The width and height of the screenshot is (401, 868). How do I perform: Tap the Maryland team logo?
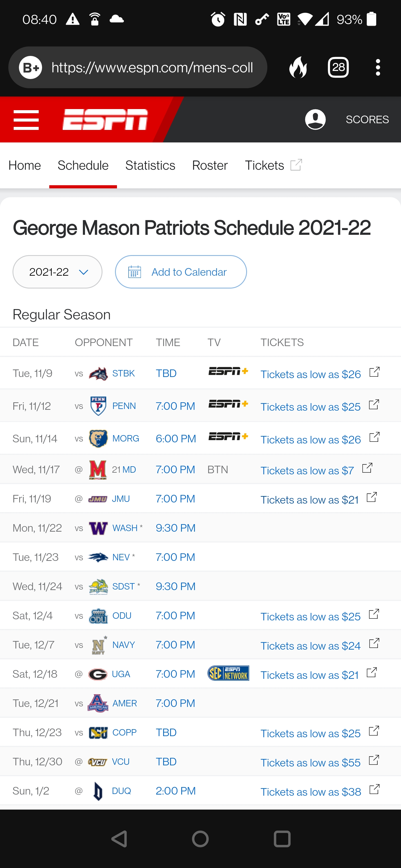(98, 470)
